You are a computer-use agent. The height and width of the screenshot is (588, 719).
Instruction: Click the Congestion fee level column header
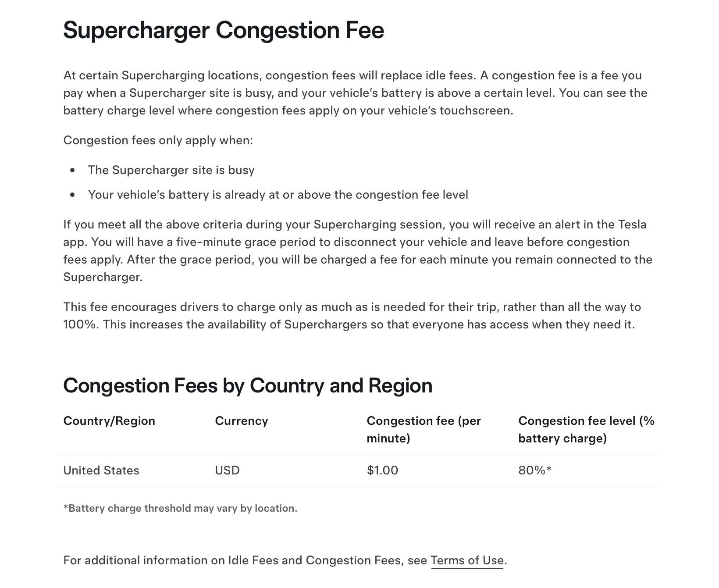pyautogui.click(x=586, y=429)
